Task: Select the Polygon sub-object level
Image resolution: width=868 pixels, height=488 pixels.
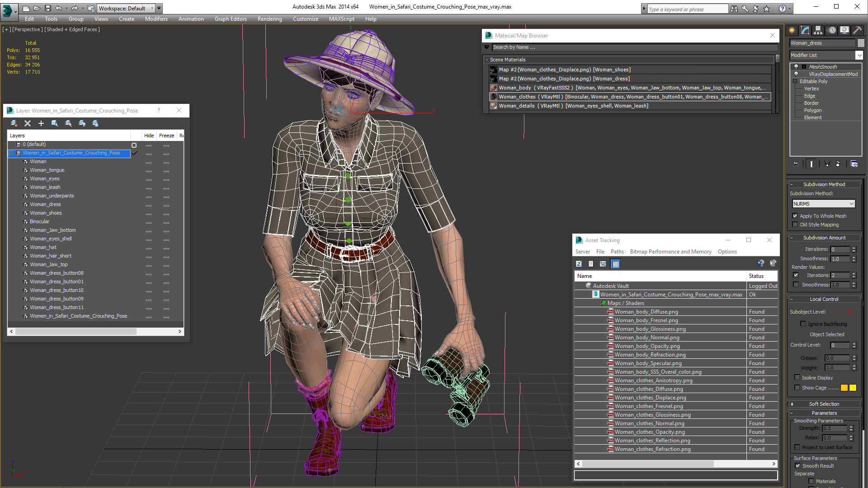Action: click(812, 110)
